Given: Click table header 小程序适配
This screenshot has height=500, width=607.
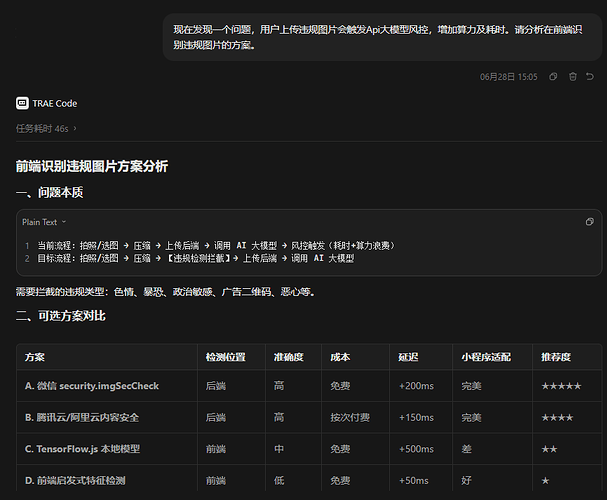Looking at the screenshot, I should tap(486, 357).
